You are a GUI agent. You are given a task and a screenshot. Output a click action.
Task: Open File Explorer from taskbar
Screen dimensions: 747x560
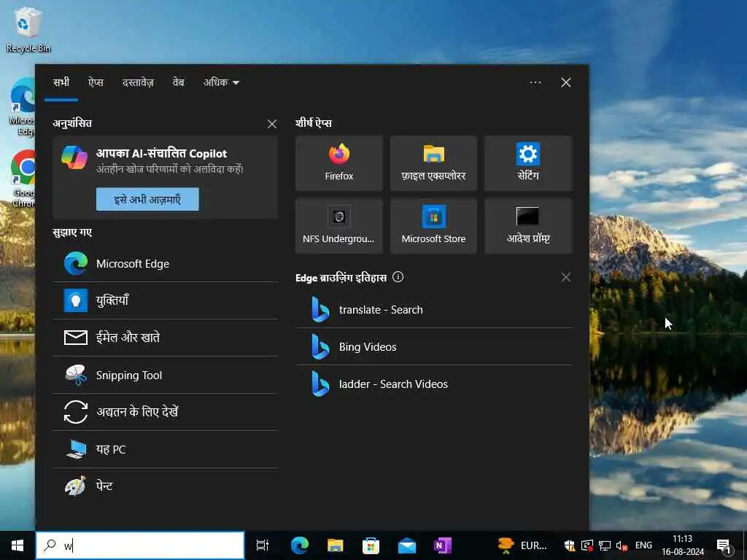[x=336, y=545]
